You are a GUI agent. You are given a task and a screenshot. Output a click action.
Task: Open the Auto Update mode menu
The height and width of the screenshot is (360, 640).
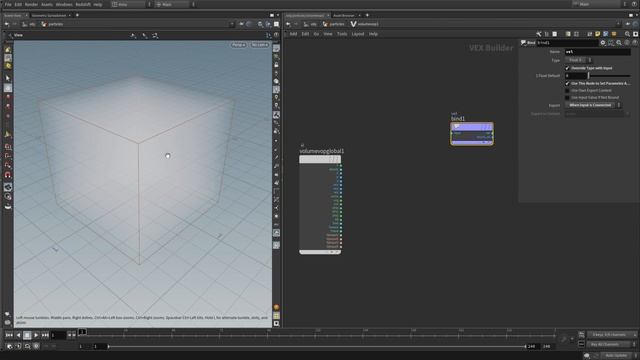618,356
